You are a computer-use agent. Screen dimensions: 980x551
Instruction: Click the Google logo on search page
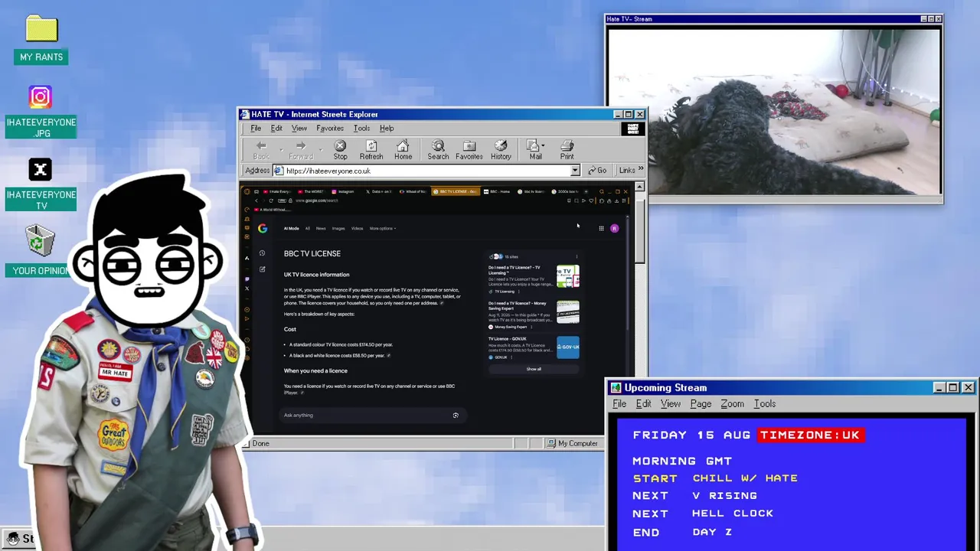(x=263, y=228)
